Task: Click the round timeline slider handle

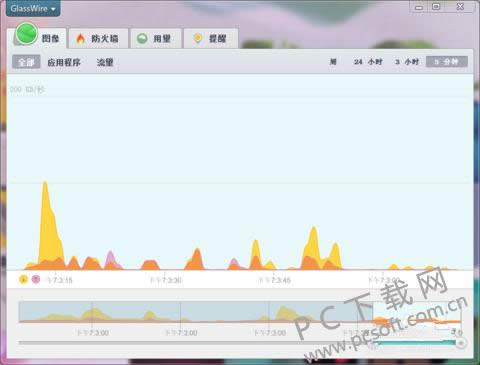Action: click(x=461, y=343)
